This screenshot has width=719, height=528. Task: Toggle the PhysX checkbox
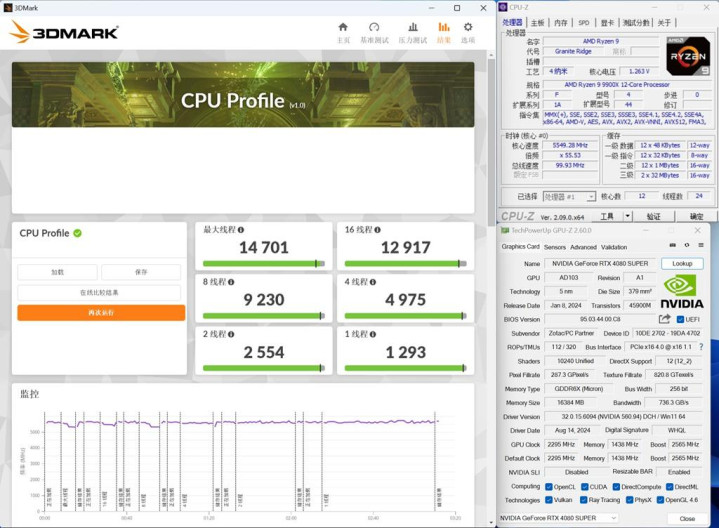tap(630, 500)
